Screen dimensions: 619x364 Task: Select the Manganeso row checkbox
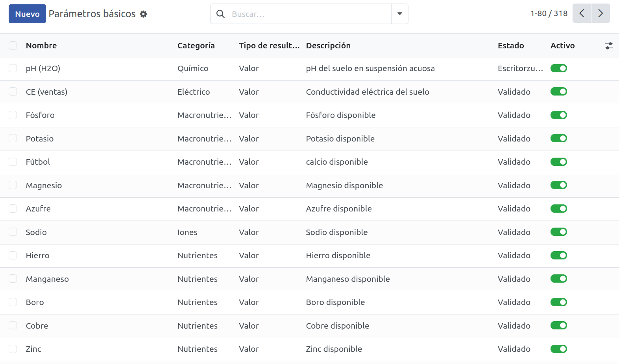click(13, 279)
